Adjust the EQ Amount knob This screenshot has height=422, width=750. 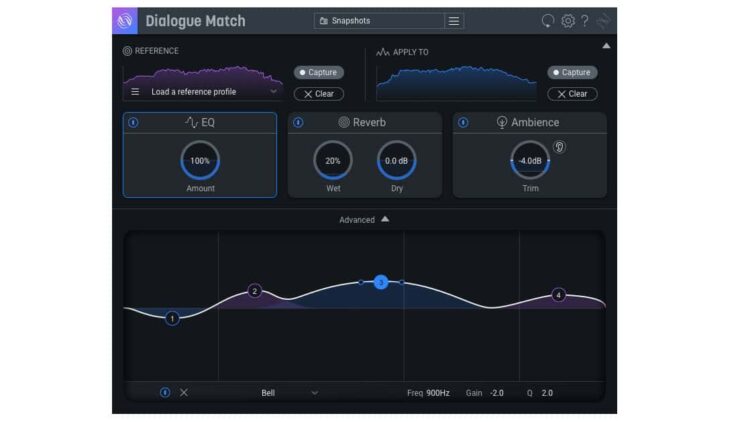200,161
